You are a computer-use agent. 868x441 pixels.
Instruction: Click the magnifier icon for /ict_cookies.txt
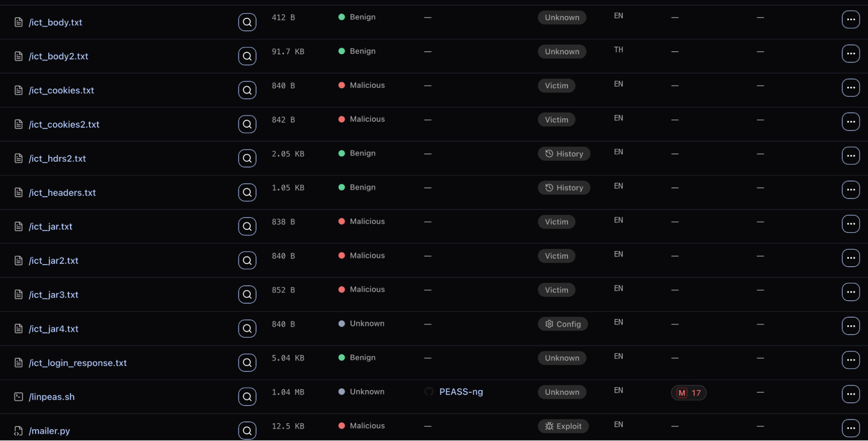pos(247,90)
